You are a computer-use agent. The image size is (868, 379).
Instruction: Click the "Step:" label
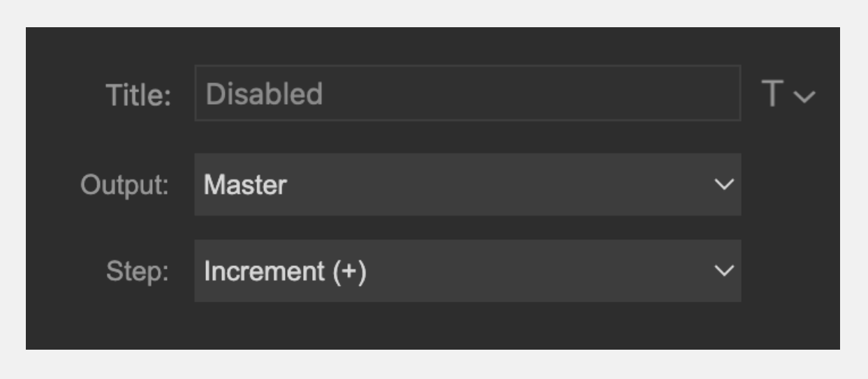coord(138,272)
